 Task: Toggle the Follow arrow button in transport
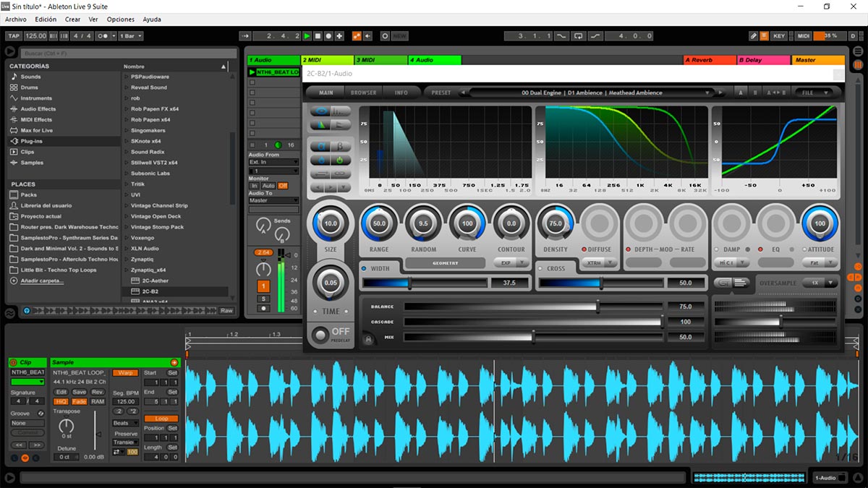pyautogui.click(x=245, y=35)
